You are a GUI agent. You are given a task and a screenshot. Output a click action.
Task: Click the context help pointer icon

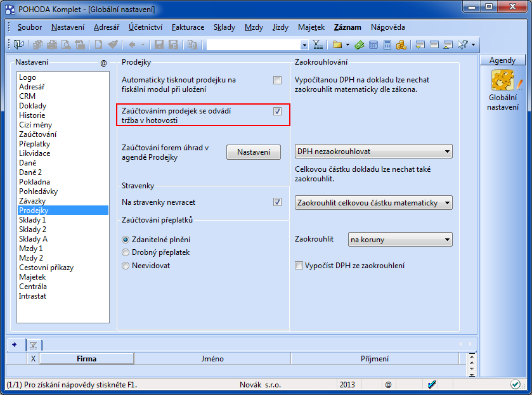pos(463,44)
